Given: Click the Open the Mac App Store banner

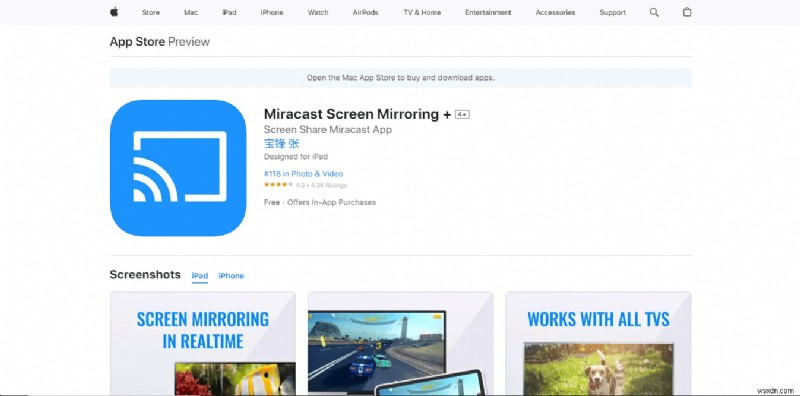Looking at the screenshot, I should point(401,78).
